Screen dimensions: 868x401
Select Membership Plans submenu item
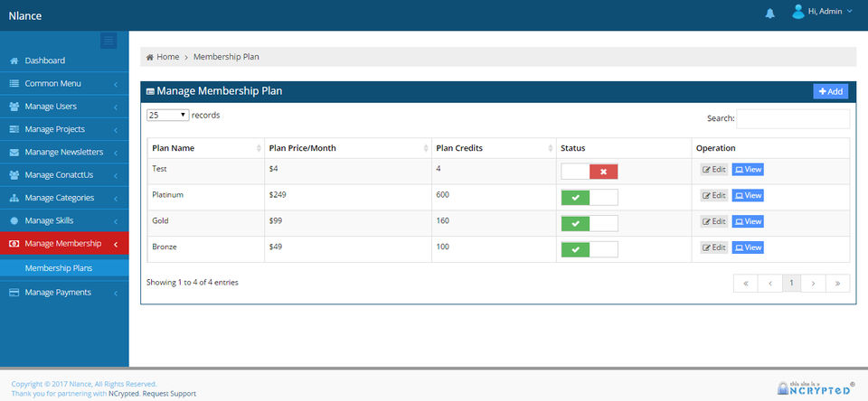(x=64, y=268)
